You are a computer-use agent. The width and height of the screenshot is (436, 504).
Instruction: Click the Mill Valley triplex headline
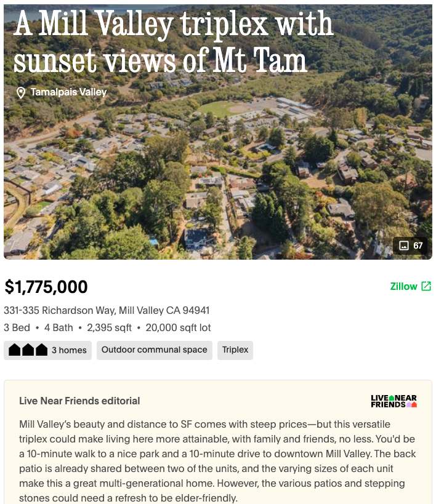(172, 43)
